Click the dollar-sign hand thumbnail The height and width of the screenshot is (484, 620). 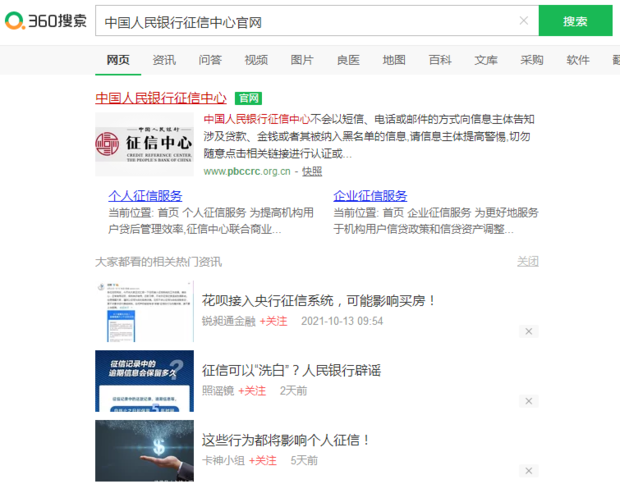pos(144,451)
